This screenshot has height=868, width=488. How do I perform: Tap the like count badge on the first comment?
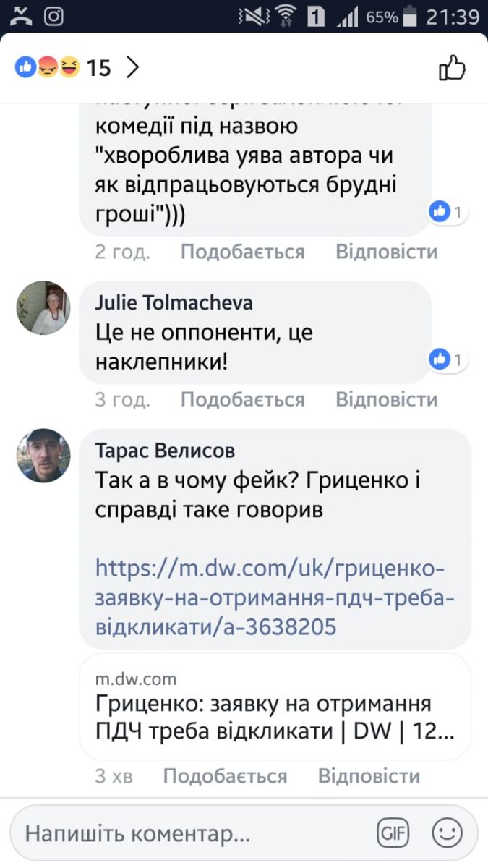[x=448, y=211]
